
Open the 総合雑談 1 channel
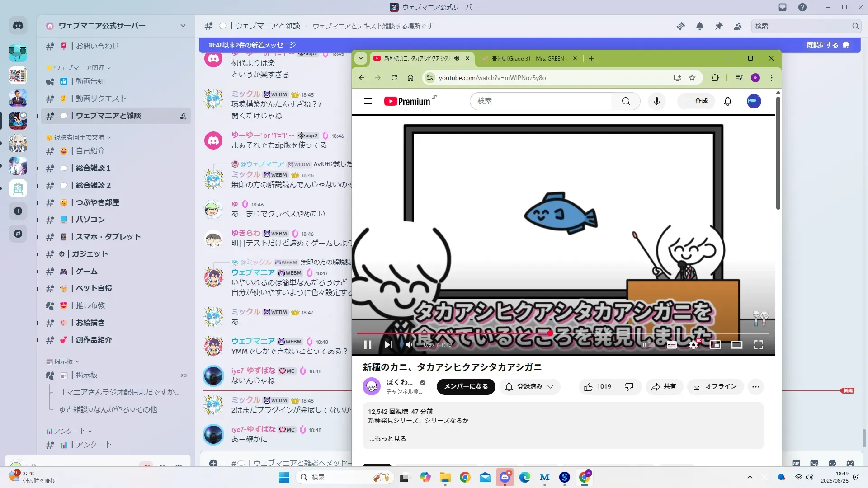[x=93, y=168]
